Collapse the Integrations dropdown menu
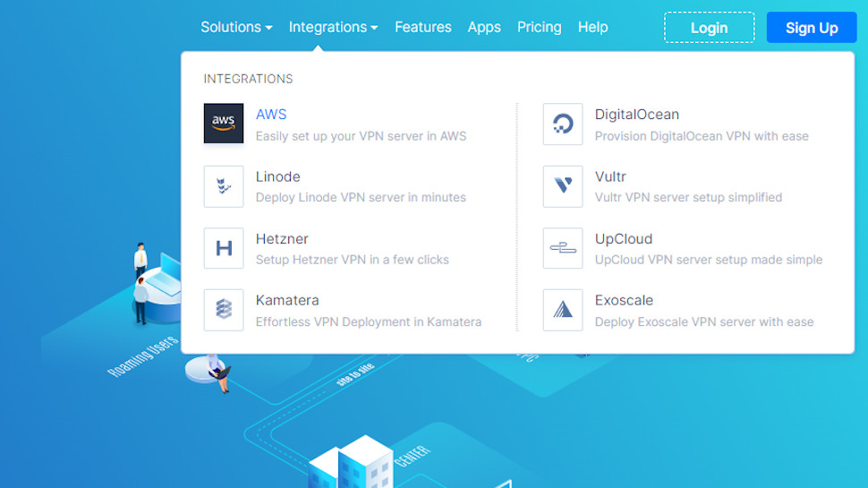 (333, 27)
